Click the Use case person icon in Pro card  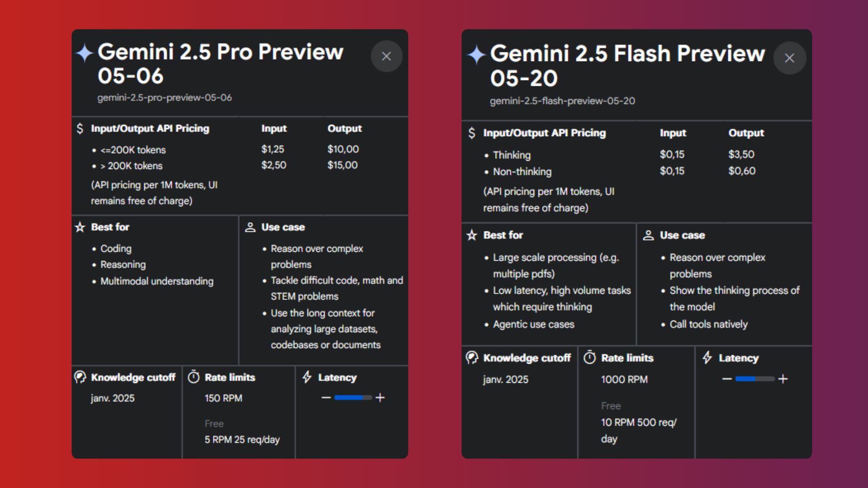(x=250, y=227)
